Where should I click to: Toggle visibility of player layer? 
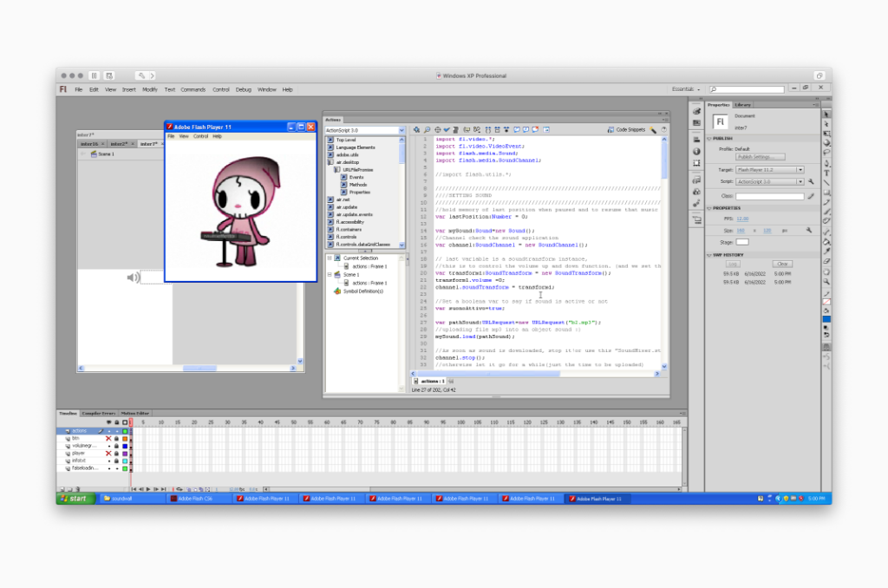(x=108, y=454)
